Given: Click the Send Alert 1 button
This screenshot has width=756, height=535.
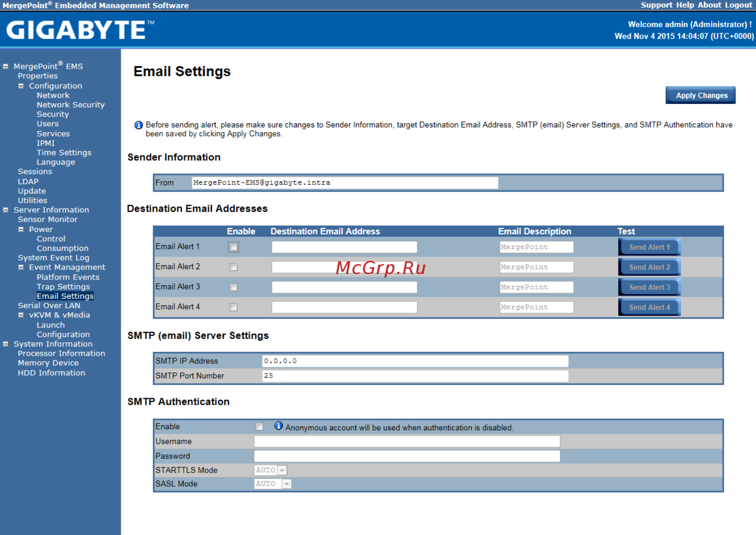Looking at the screenshot, I should (x=649, y=247).
